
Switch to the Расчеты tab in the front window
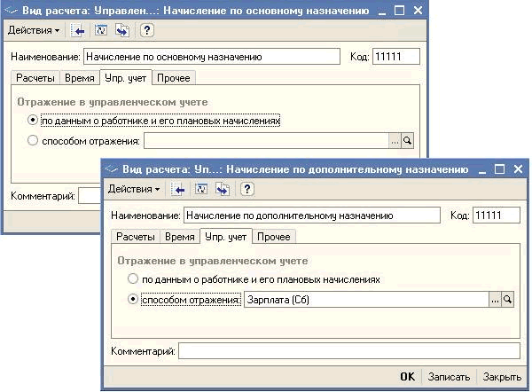pos(136,237)
